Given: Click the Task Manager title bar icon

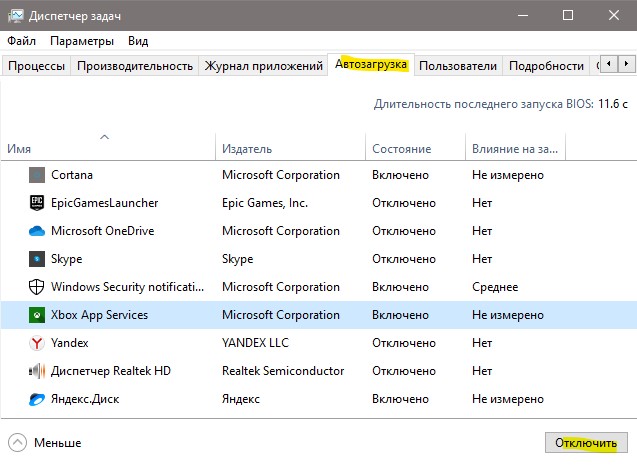Looking at the screenshot, I should click(x=16, y=16).
